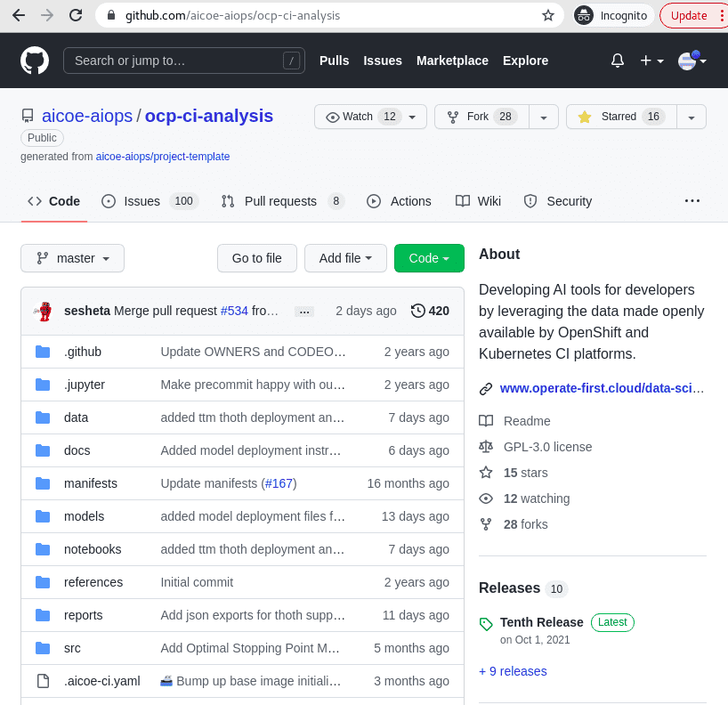The height and width of the screenshot is (705, 728).
Task: Open the docs folder
Action: click(x=77, y=450)
